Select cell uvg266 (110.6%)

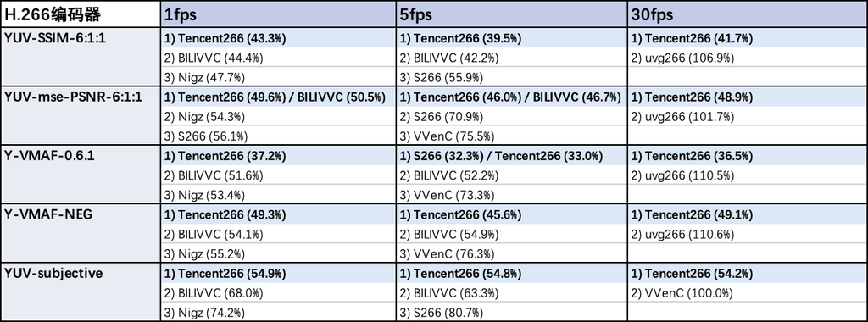pyautogui.click(x=748, y=235)
